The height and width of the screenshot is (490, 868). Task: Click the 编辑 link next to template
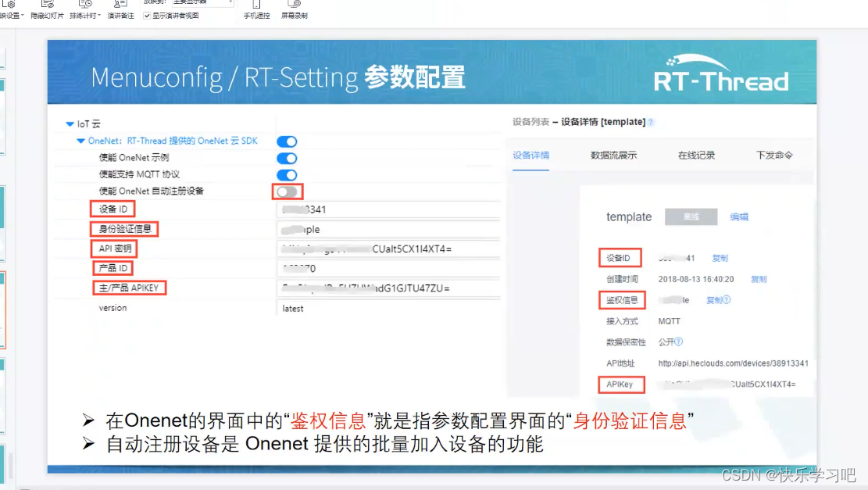point(739,217)
